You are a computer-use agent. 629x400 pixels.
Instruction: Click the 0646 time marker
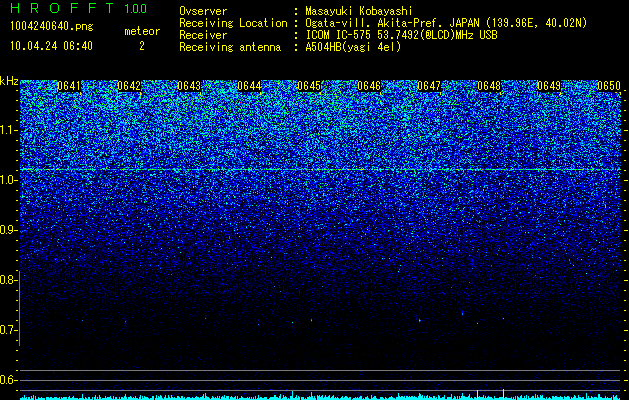[x=369, y=86]
